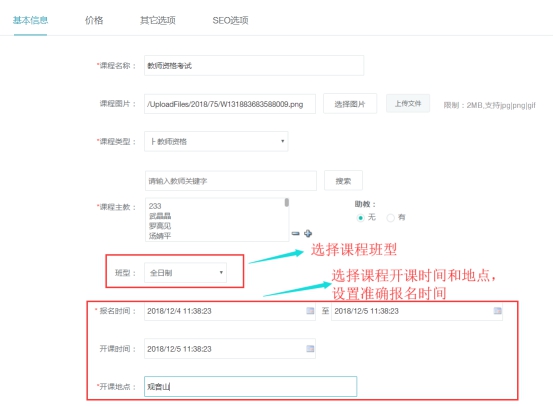Select the second teacher in the list
This screenshot has height=407, width=554.
160,216
